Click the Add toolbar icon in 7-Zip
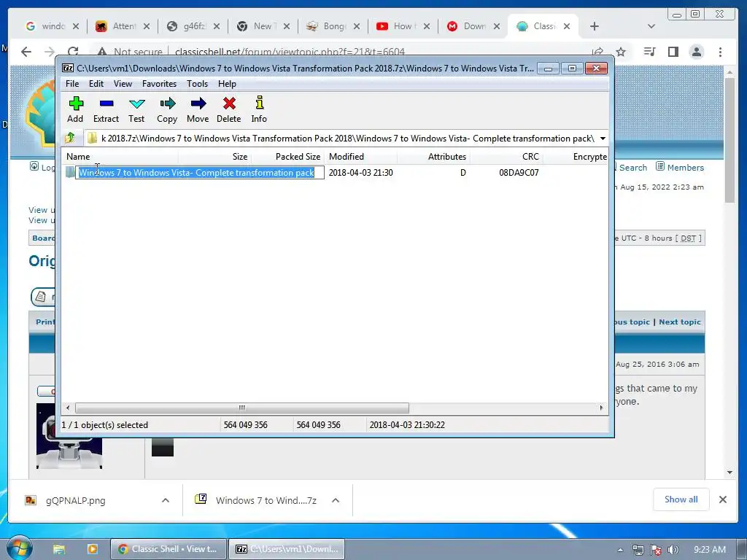747x560 pixels. [x=75, y=109]
